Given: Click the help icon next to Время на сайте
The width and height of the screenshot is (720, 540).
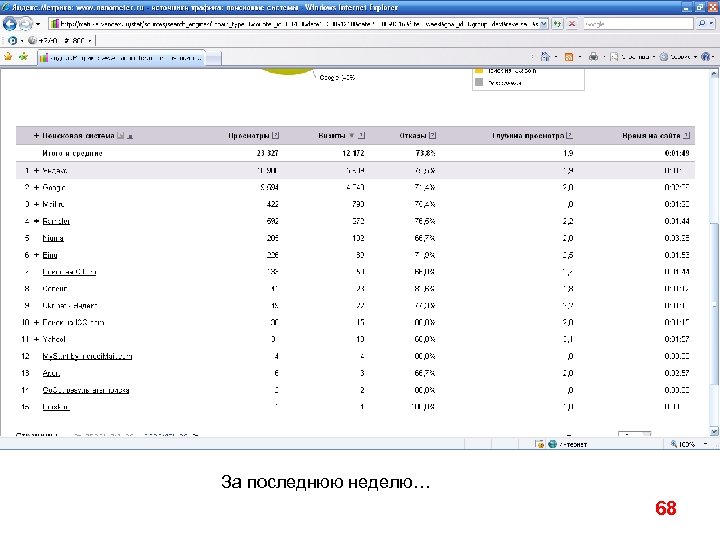Looking at the screenshot, I should pyautogui.click(x=686, y=135).
